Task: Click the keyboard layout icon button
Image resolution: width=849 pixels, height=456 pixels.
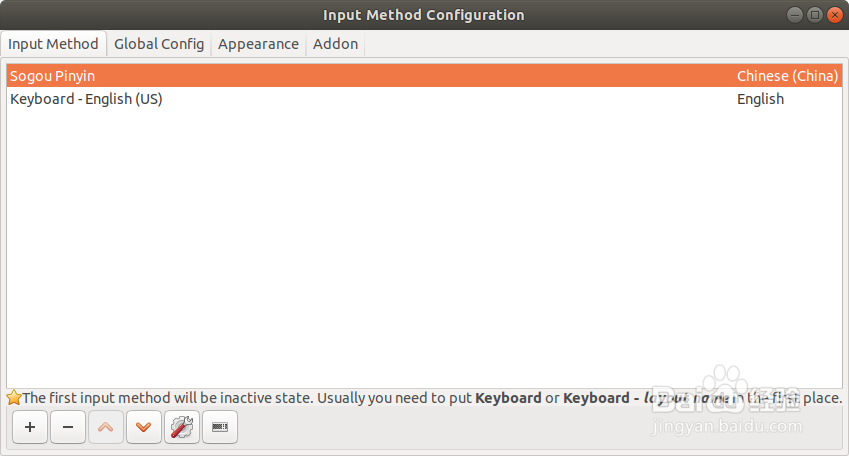Action: (220, 427)
